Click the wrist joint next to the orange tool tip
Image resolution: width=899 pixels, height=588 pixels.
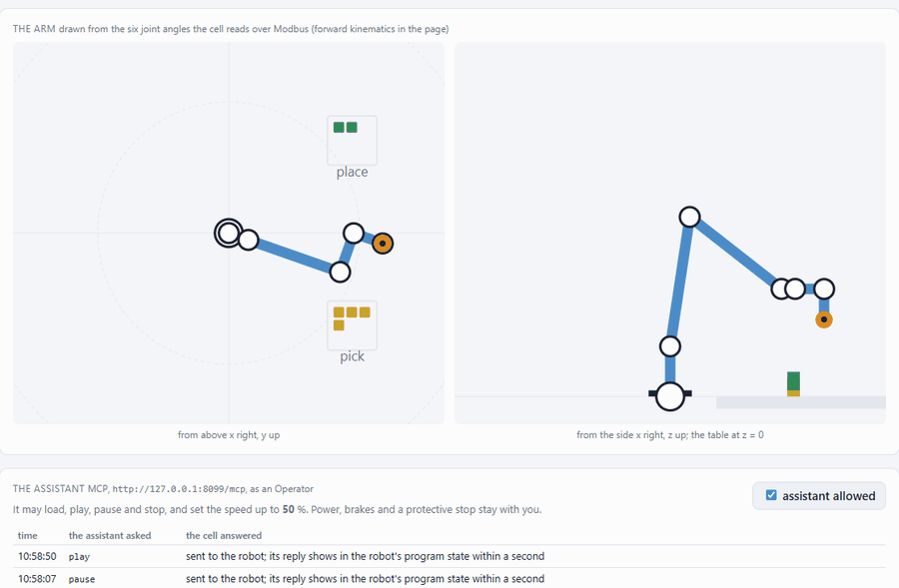(x=354, y=234)
